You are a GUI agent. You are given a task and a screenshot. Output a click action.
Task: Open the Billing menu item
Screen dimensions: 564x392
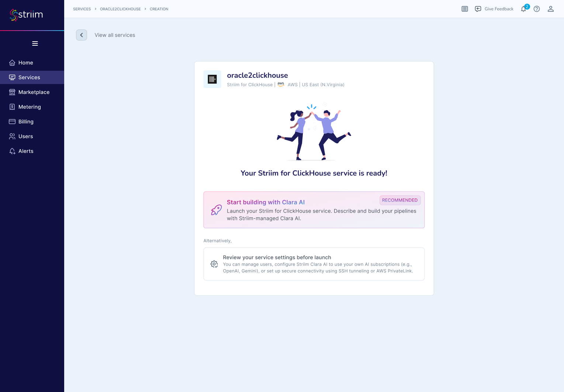pyautogui.click(x=32, y=122)
